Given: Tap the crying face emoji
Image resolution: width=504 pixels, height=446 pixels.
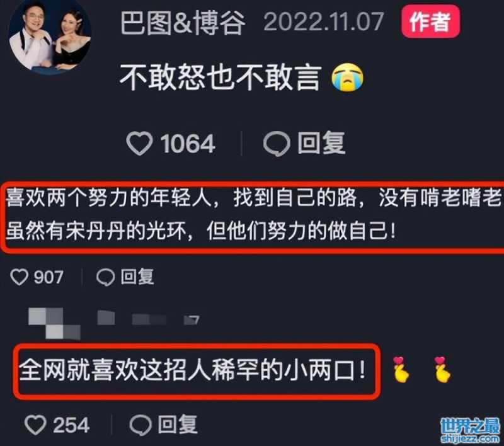Looking at the screenshot, I should tap(347, 77).
